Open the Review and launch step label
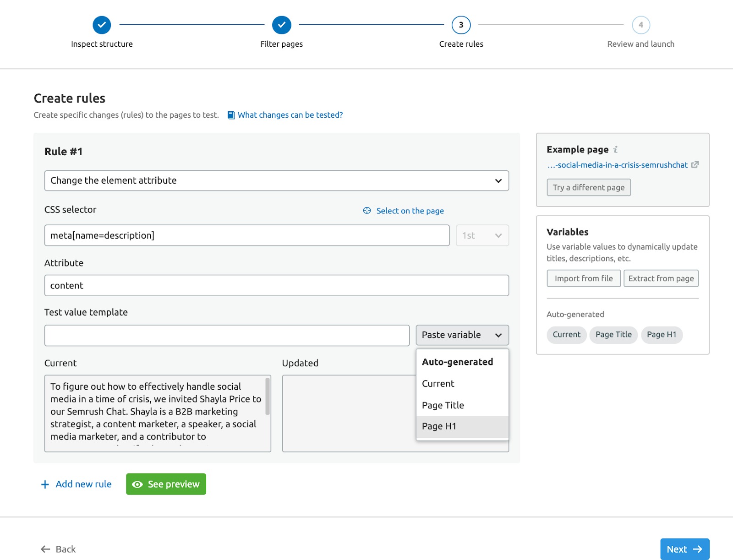The width and height of the screenshot is (733, 560). pos(641,44)
